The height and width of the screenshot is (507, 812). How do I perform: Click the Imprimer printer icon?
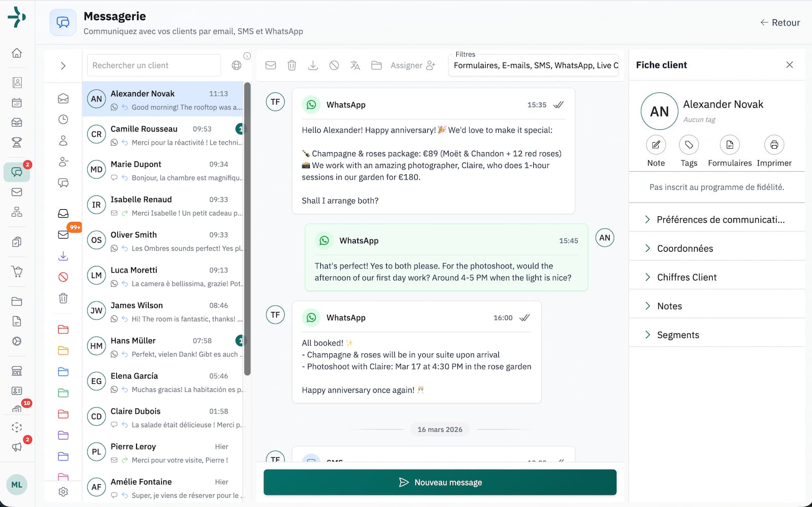773,145
